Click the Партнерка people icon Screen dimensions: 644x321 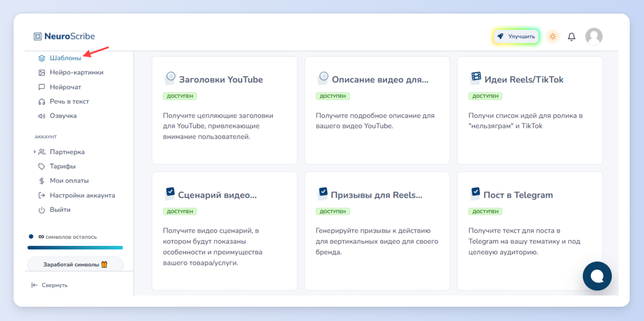click(42, 152)
